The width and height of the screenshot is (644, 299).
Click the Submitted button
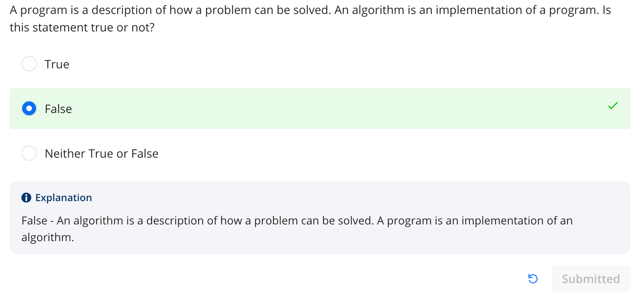pos(590,278)
